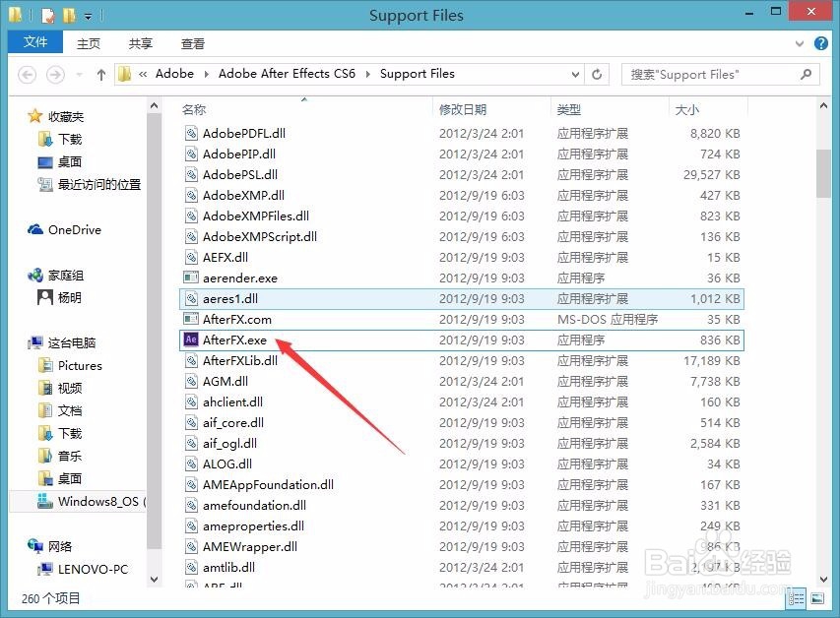The height and width of the screenshot is (618, 840).
Task: Click the New Folder icon in title bar
Action: 69,16
